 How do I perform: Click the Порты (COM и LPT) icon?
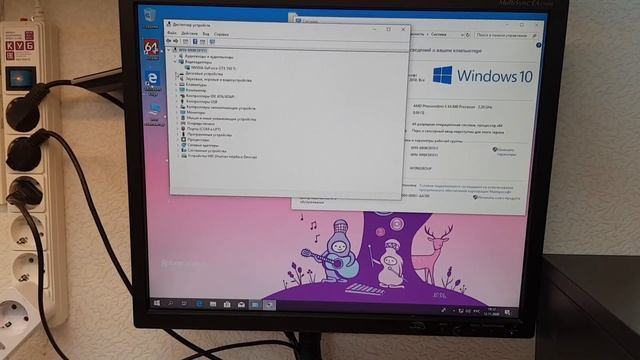(183, 129)
